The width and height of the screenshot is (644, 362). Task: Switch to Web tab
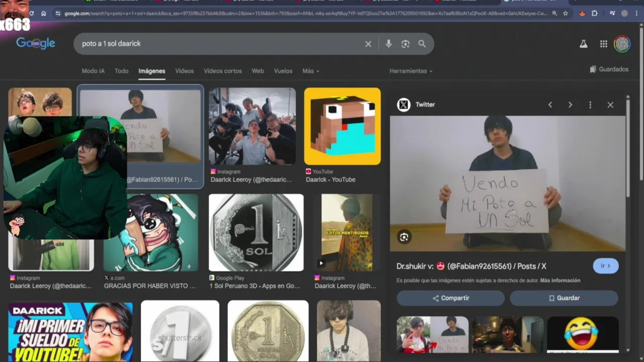pyautogui.click(x=258, y=71)
